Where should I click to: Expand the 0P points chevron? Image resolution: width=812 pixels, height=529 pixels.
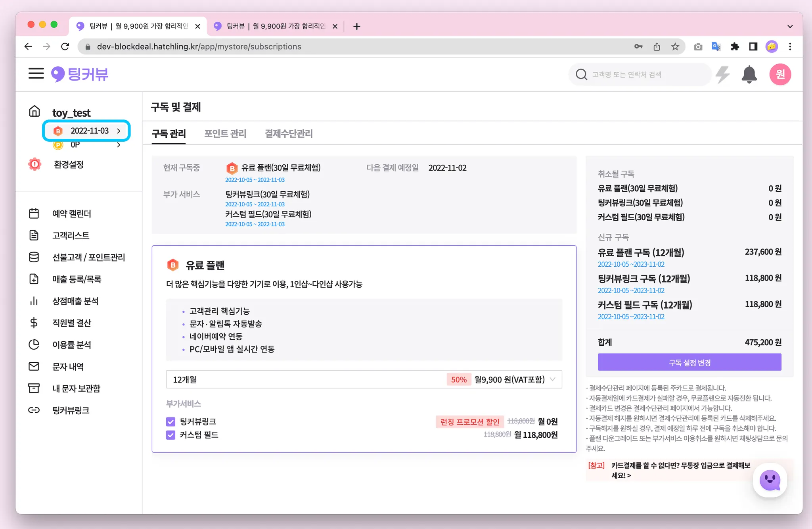click(x=119, y=145)
